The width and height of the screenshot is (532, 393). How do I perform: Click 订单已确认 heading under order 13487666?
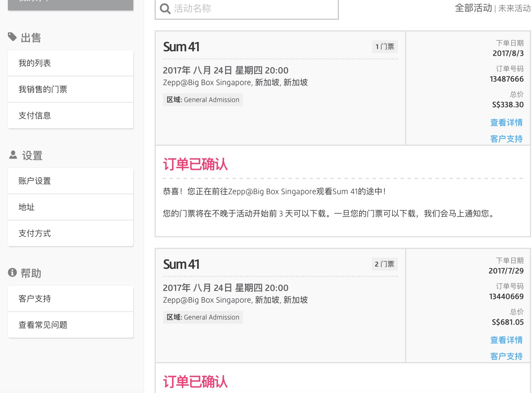[195, 164]
